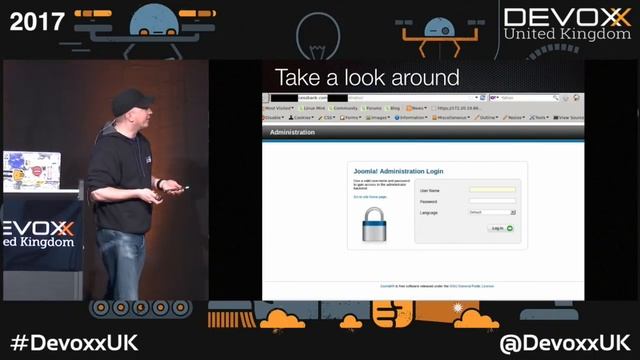This screenshot has height=360, width=640.
Task: Click the Administration header text
Action: coord(292,132)
